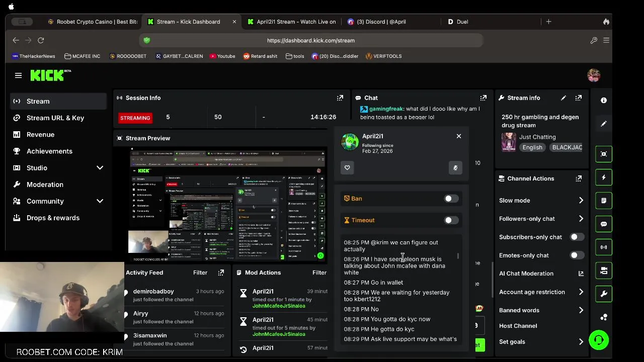Open the profile avatar at top right
This screenshot has width=644, height=362.
[x=594, y=75]
